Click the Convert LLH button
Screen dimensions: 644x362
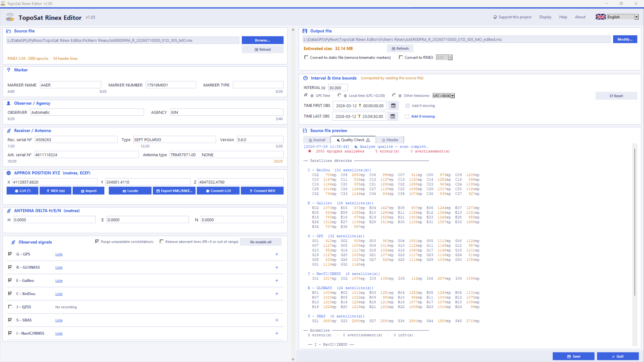coord(218,191)
